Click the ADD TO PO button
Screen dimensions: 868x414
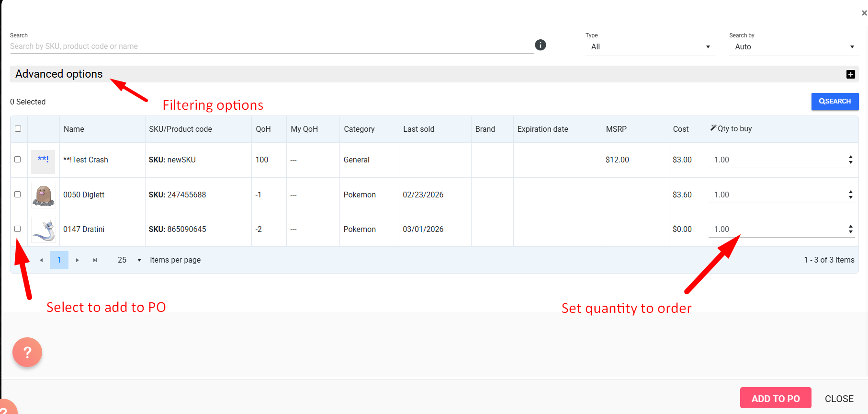click(775, 398)
